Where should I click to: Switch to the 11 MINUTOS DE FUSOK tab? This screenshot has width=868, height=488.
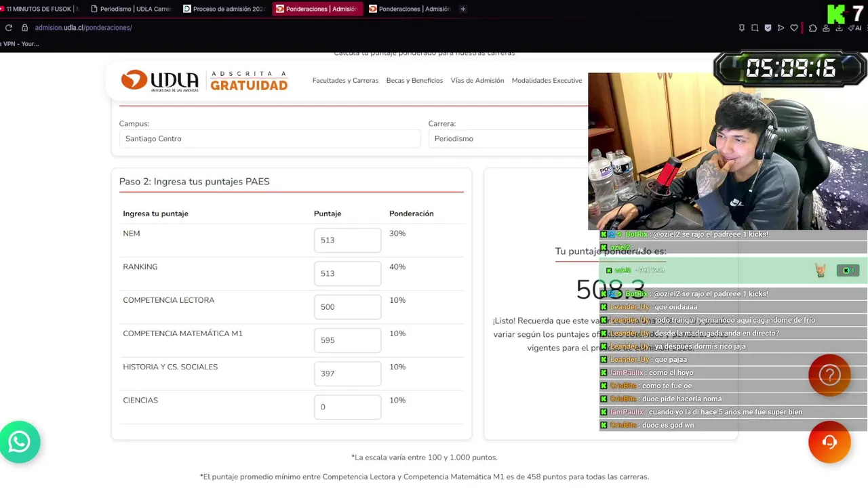click(x=40, y=9)
